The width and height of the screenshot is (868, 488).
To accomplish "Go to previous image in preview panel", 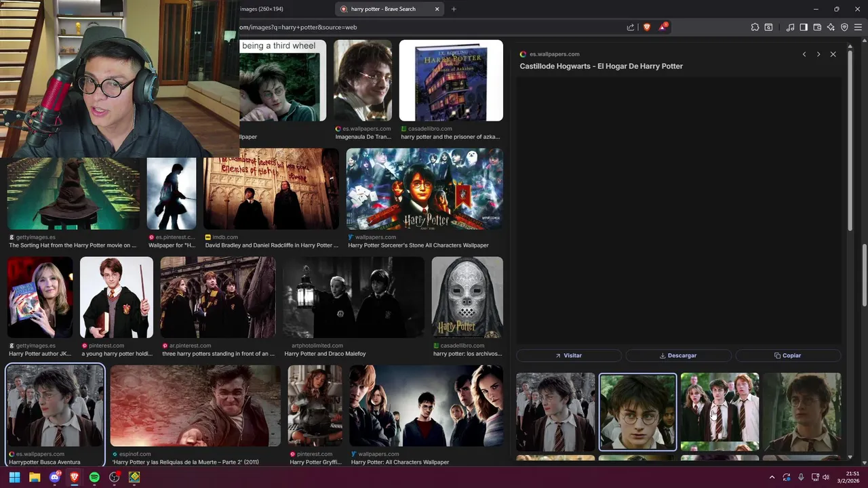I will [804, 54].
